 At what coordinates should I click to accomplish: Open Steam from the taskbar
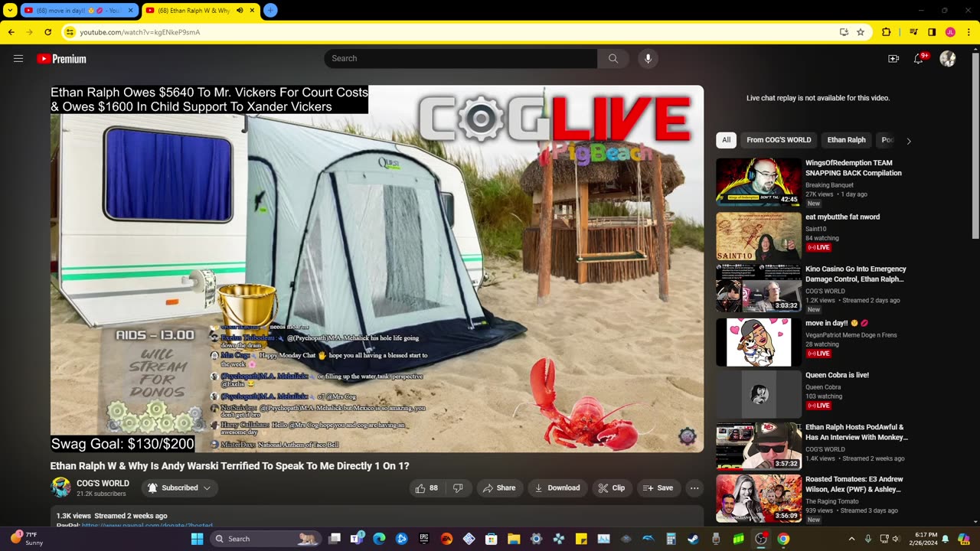pyautogui.click(x=694, y=539)
